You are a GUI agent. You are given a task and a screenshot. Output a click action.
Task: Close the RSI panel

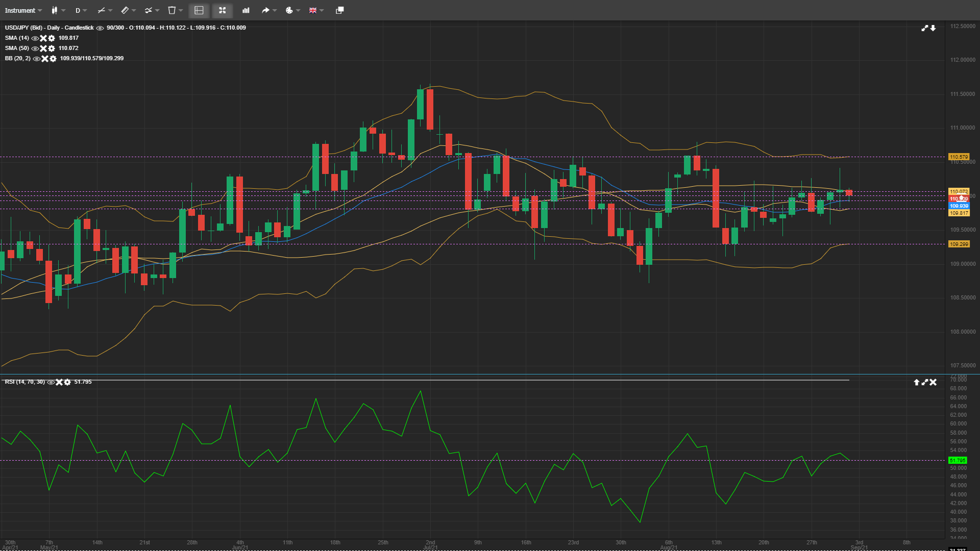click(933, 382)
